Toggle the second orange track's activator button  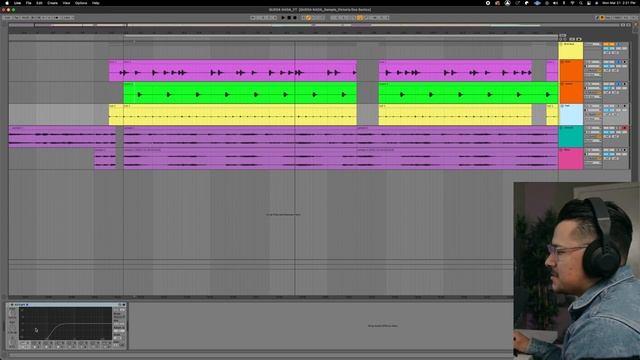point(609,84)
